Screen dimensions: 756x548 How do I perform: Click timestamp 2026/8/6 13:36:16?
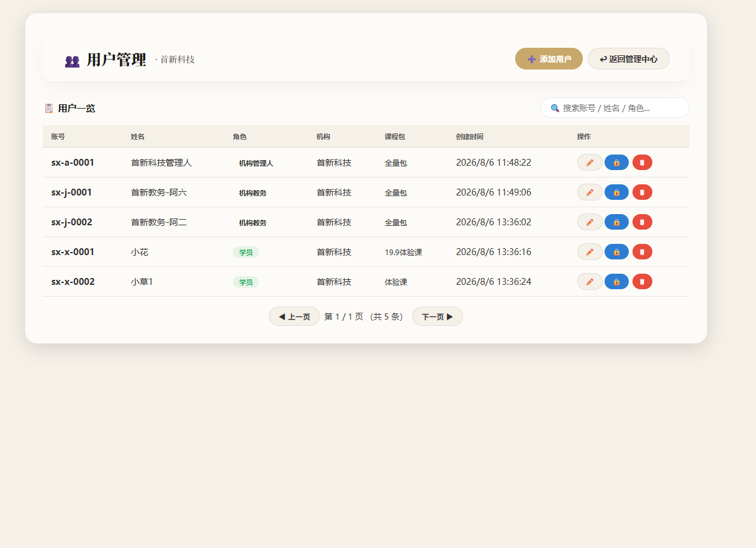[493, 252]
